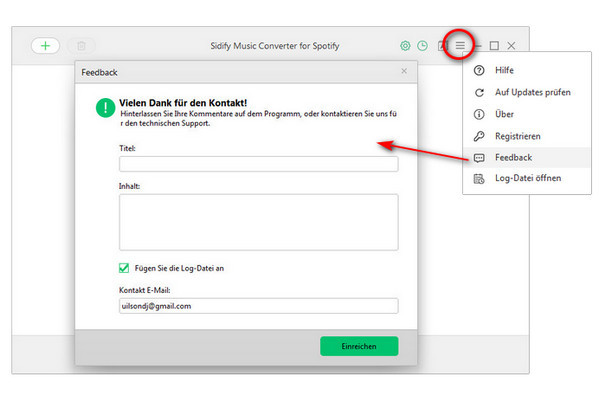The height and width of the screenshot is (402, 599).
Task: Close the Feedback dialog
Action: (x=404, y=71)
